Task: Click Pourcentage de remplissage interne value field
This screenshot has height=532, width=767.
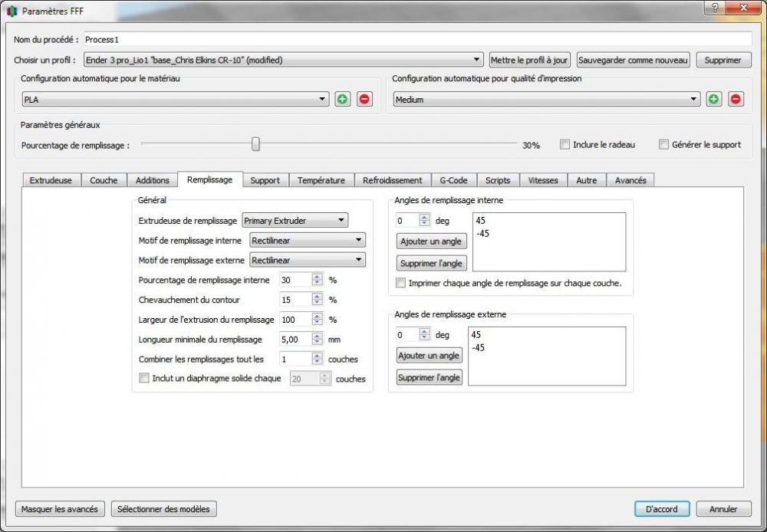Action: point(296,280)
